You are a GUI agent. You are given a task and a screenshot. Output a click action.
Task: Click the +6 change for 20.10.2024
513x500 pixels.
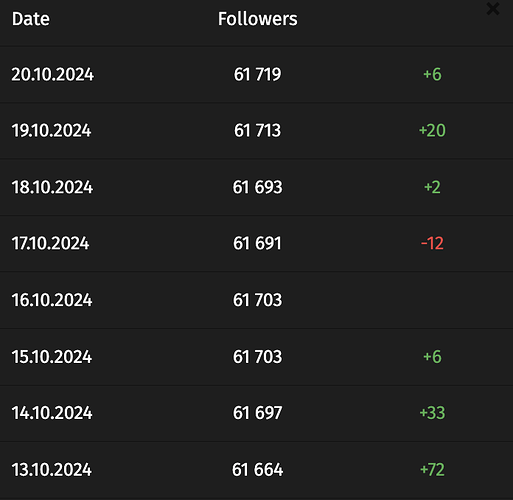[x=432, y=74]
